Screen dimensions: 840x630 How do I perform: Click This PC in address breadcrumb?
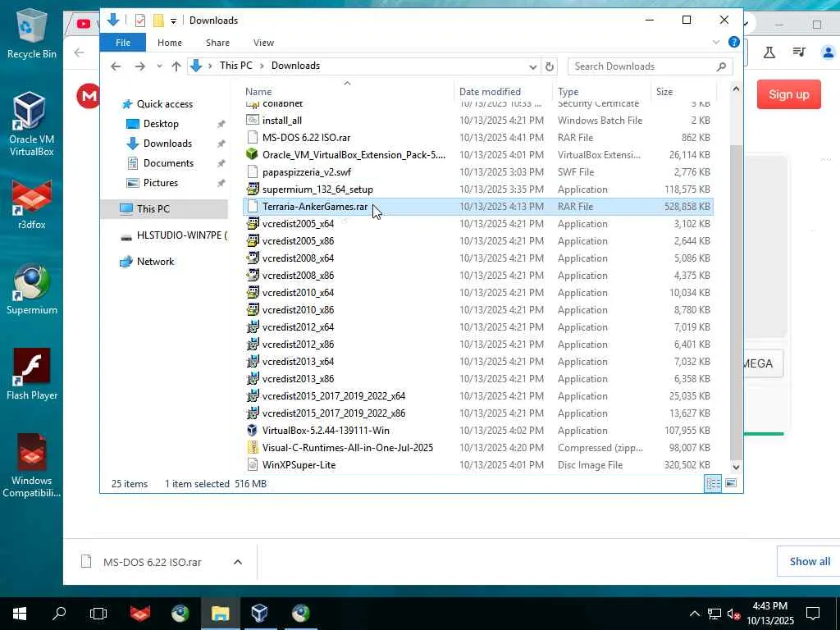pos(235,66)
